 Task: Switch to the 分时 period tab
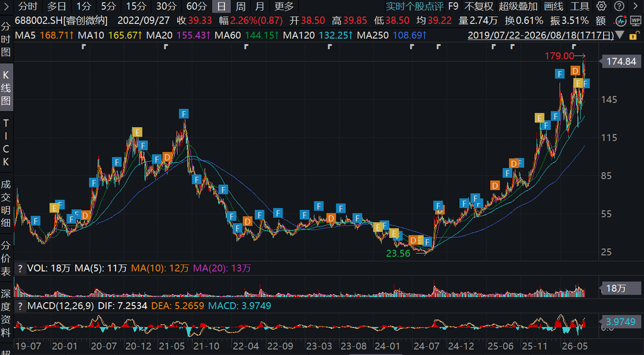pyautogui.click(x=28, y=6)
